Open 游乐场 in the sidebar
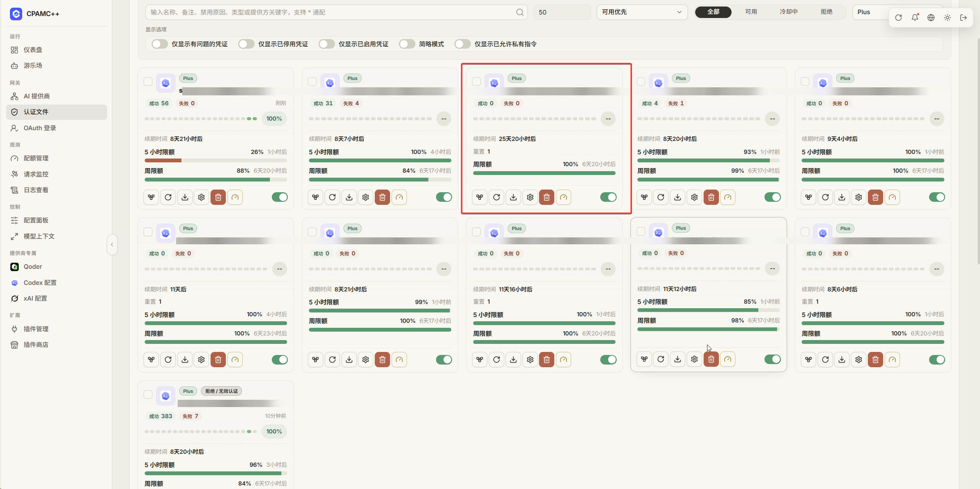Viewport: 980px width, 489px height. tap(57, 65)
